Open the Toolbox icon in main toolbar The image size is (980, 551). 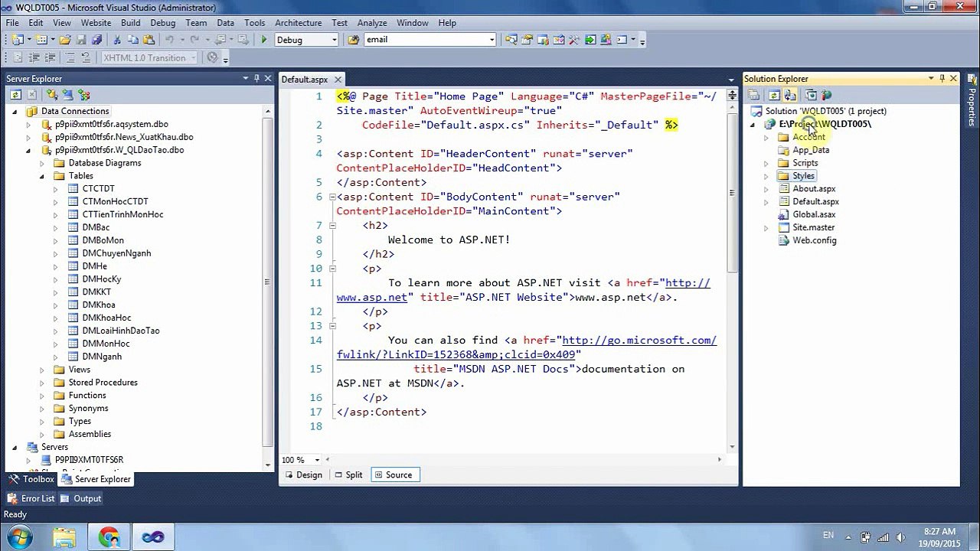(573, 40)
